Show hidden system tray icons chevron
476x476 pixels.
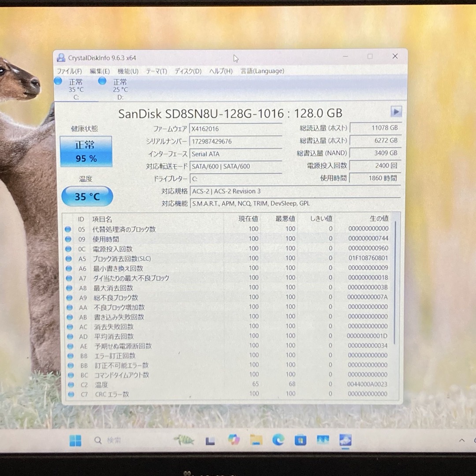pos(462,440)
